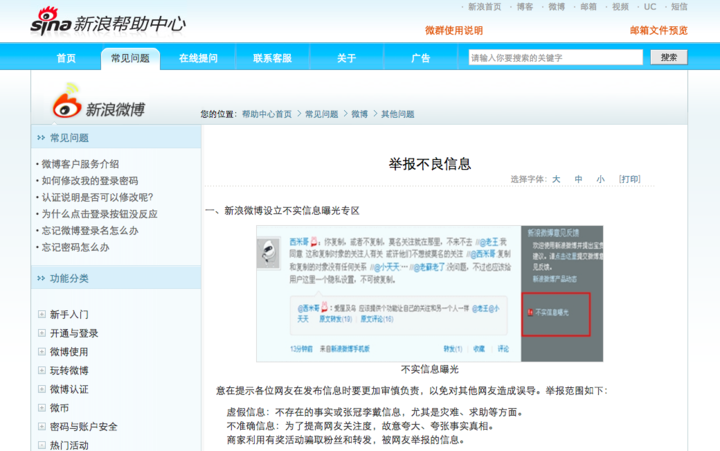Click the [打印] print link
Viewport: 720px width, 451px height.
click(630, 179)
